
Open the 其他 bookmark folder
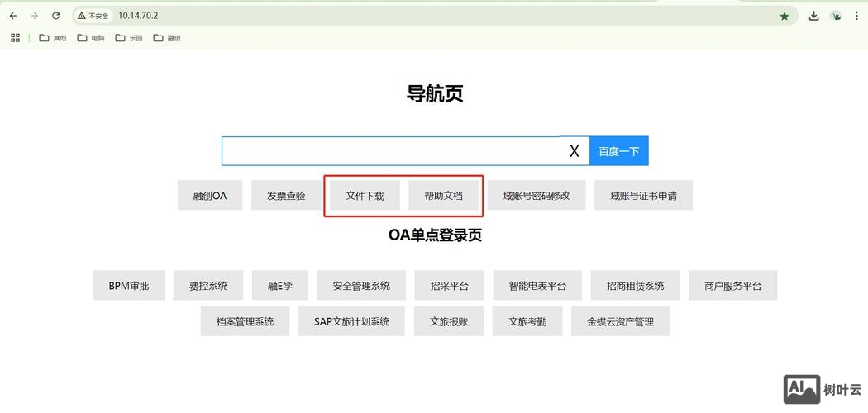[53, 38]
